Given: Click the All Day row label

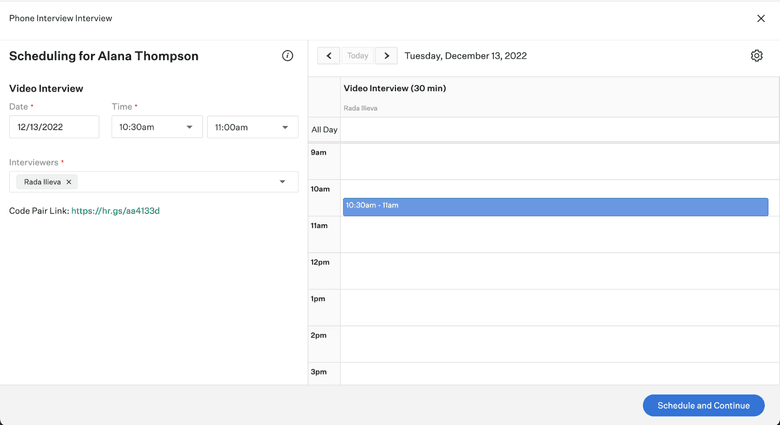Looking at the screenshot, I should pos(324,130).
